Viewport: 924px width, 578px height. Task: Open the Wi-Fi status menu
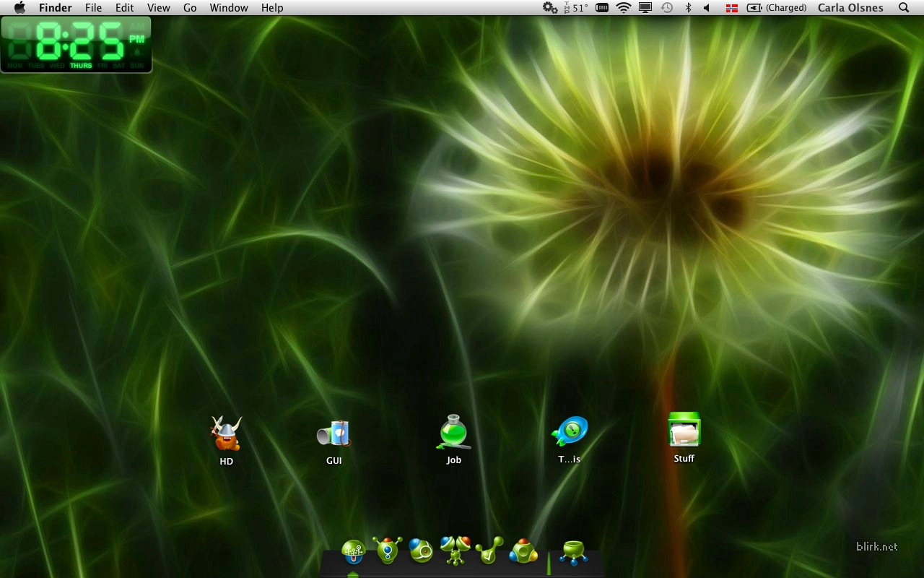pyautogui.click(x=624, y=8)
